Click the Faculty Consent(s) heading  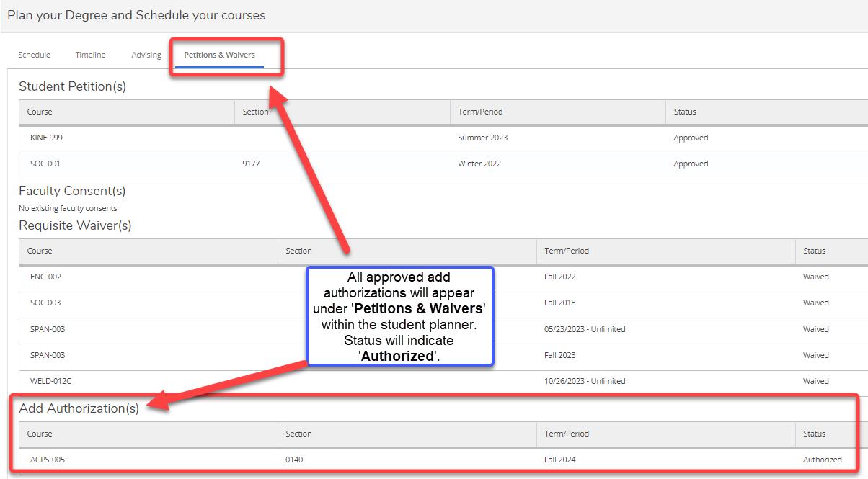click(x=72, y=191)
